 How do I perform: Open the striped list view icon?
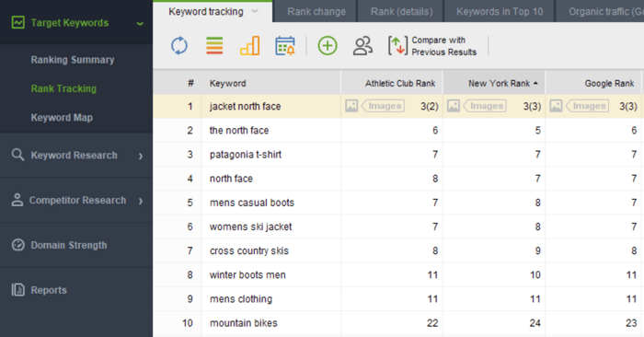214,46
